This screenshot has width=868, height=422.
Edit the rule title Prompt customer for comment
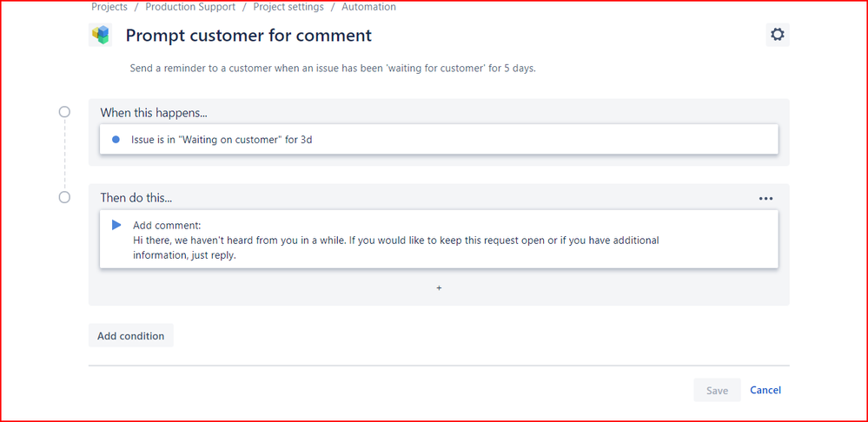[x=248, y=36]
